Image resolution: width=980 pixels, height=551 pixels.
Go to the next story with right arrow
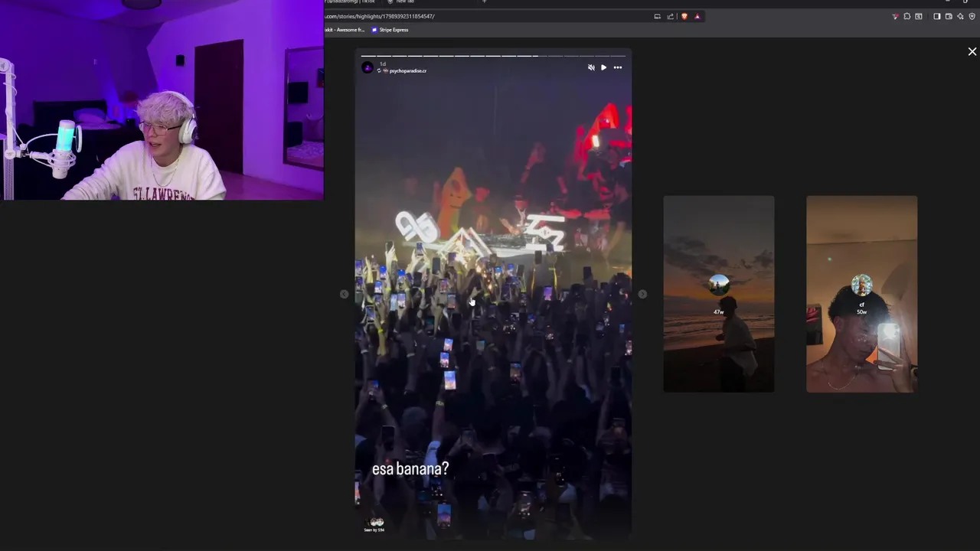(x=642, y=294)
